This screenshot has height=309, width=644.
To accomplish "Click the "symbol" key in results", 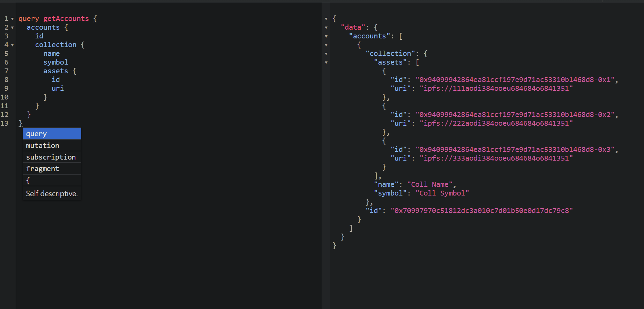I will 390,193.
